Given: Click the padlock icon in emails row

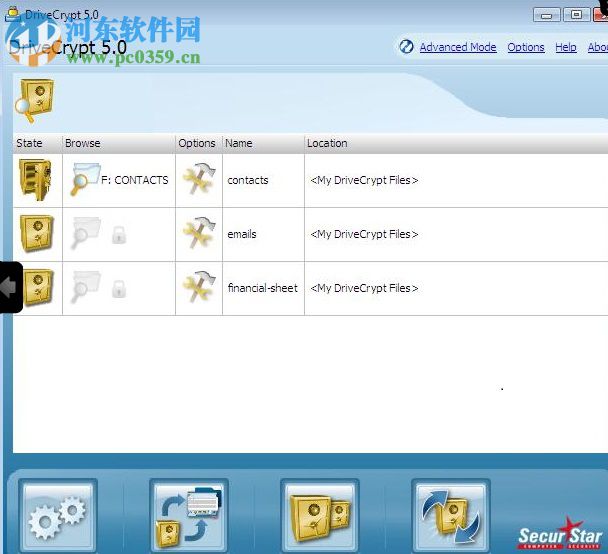Looking at the screenshot, I should coord(119,235).
